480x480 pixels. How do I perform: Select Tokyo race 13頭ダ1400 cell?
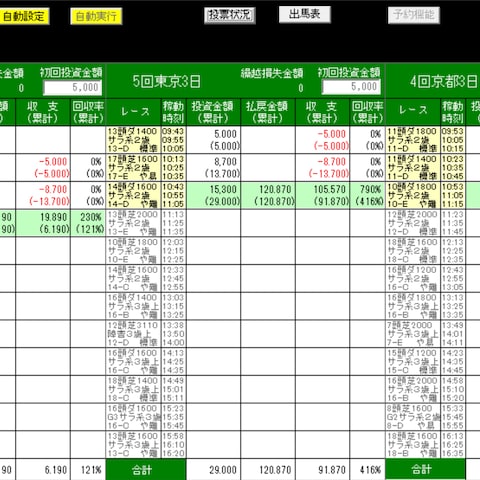[x=133, y=140]
